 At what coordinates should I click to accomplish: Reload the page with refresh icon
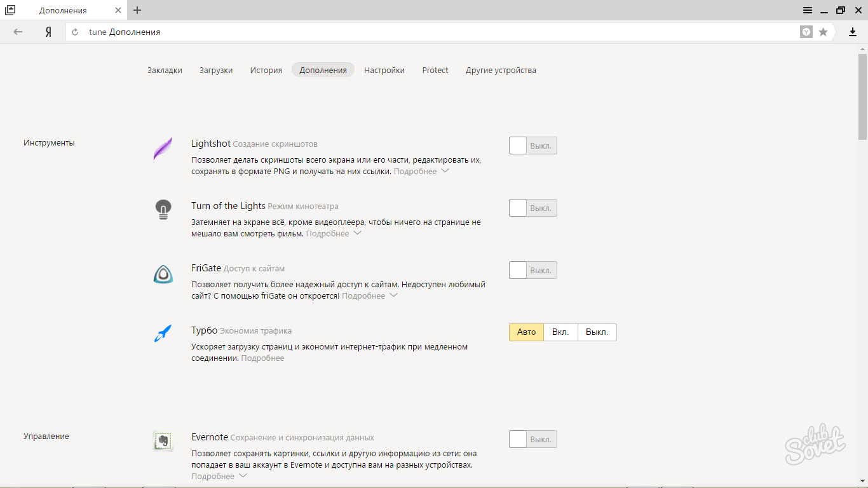point(75,32)
